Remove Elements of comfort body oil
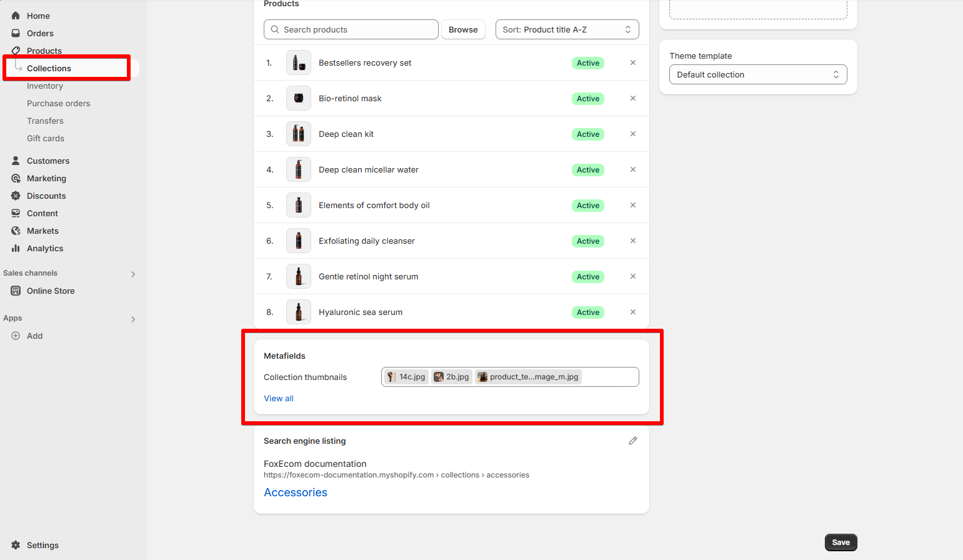Viewport: 963px width, 560px height. pos(633,205)
